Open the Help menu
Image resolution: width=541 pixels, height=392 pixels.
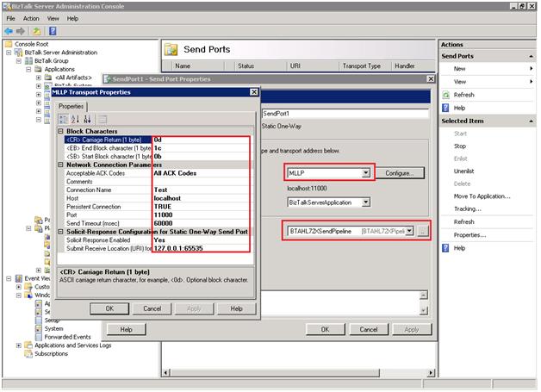point(72,19)
